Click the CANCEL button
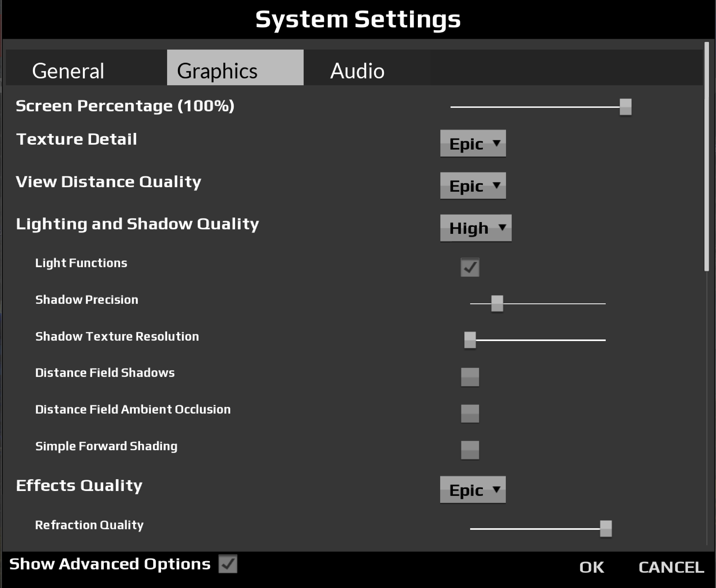Image resolution: width=716 pixels, height=588 pixels. click(x=671, y=567)
